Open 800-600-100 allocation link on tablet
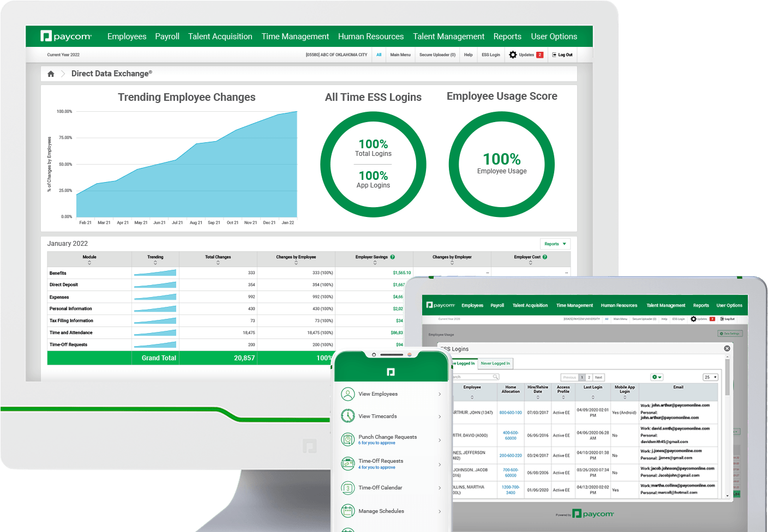 tap(511, 413)
